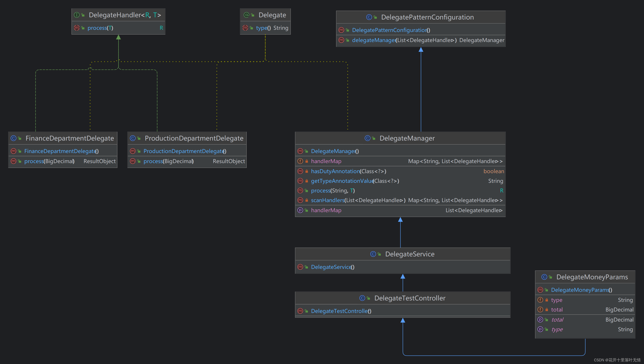Image resolution: width=644 pixels, height=364 pixels.
Task: Click the method icon beside DelegateService()
Action: click(x=300, y=267)
